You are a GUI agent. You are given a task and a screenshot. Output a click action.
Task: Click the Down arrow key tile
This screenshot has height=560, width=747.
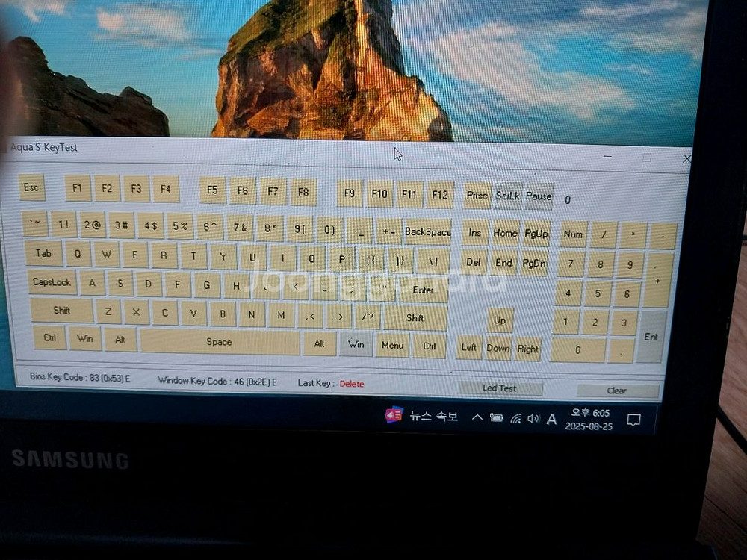click(x=498, y=348)
